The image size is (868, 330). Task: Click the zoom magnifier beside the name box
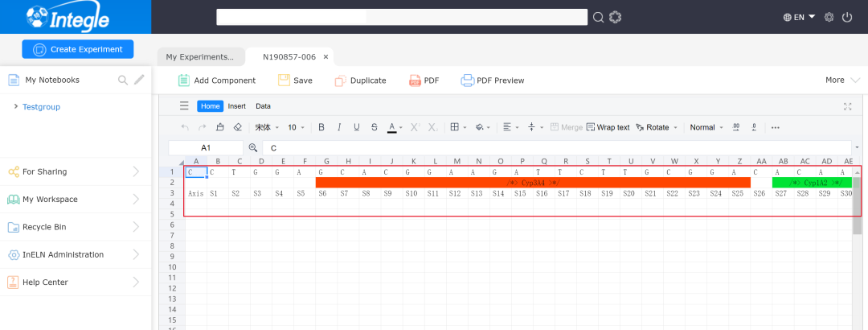click(x=253, y=147)
